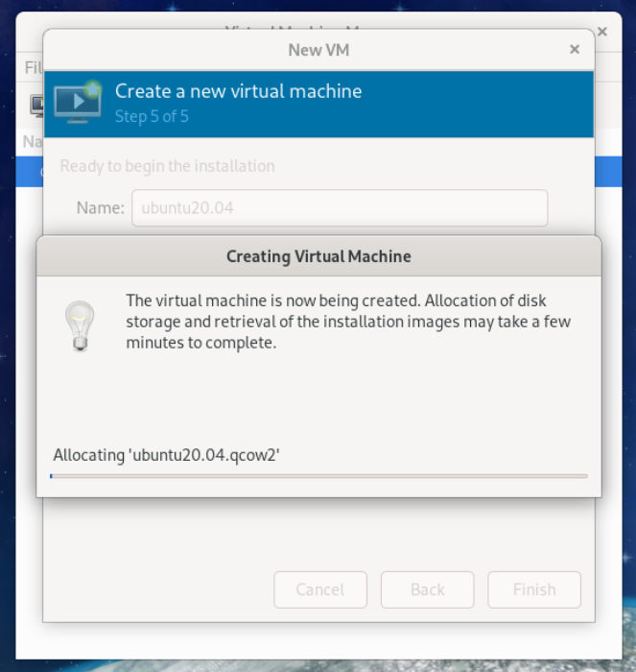Click the 'Create a new virtual machine' heading
This screenshot has height=672, width=636.
(238, 91)
